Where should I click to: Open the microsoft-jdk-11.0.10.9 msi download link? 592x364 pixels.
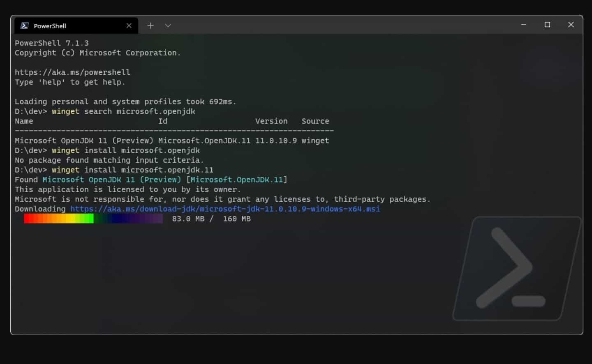click(225, 209)
